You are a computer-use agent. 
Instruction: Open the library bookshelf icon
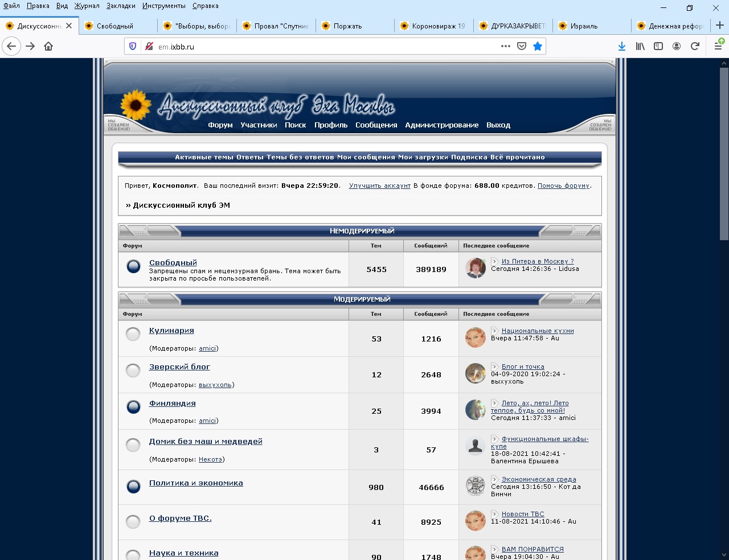click(640, 46)
